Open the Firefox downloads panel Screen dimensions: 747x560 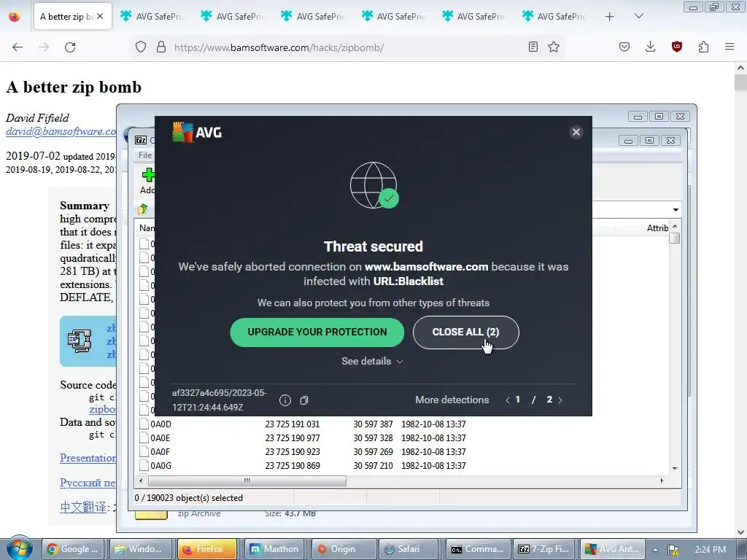[650, 47]
